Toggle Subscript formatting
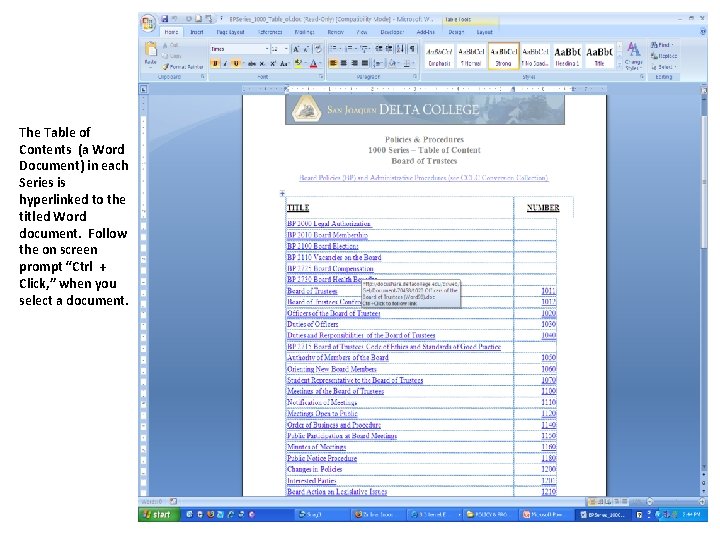Screen dimensions: 720x540 click(x=262, y=63)
